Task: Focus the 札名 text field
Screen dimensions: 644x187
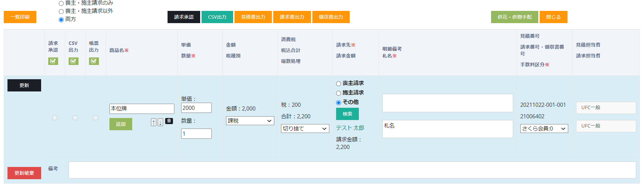Action: coord(447,129)
